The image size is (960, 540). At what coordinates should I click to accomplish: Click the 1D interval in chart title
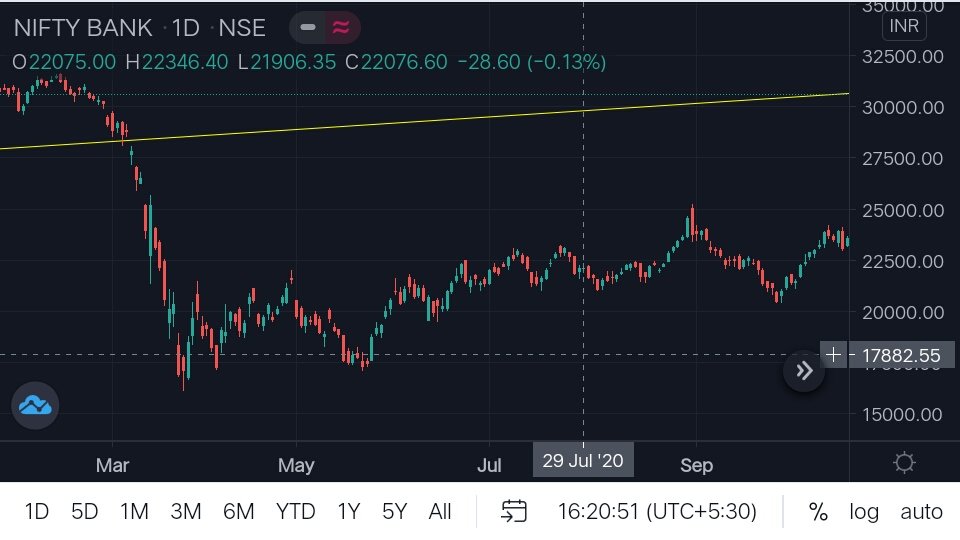pos(186,28)
